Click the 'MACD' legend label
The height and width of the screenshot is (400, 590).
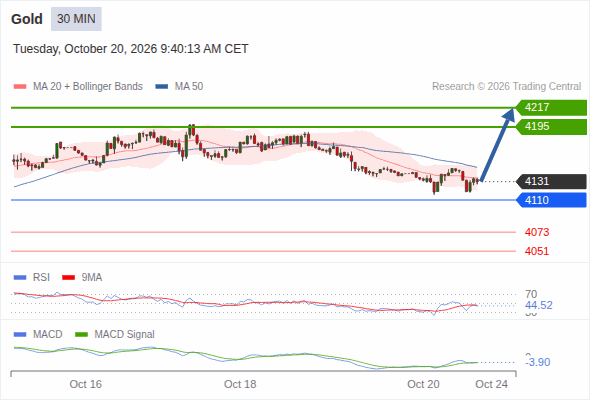click(x=48, y=335)
